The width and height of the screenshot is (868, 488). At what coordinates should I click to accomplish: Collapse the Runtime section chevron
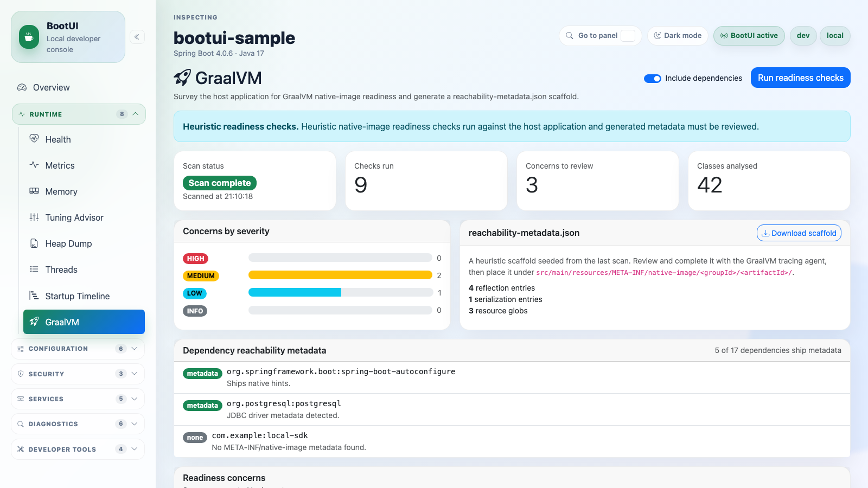136,114
